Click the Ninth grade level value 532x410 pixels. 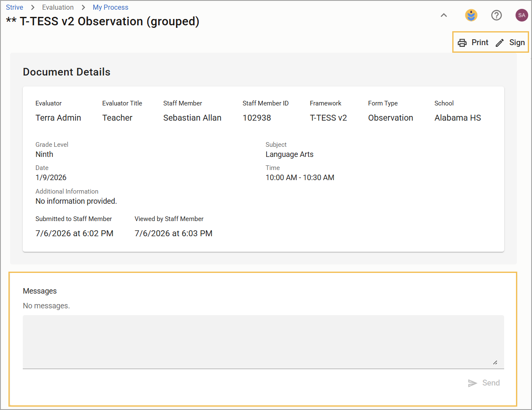pyautogui.click(x=44, y=154)
